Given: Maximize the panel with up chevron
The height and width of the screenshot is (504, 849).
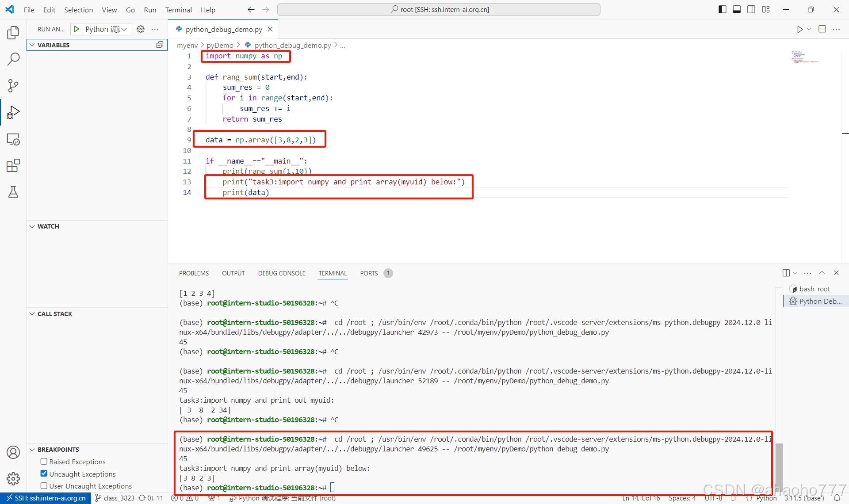Looking at the screenshot, I should pos(822,273).
